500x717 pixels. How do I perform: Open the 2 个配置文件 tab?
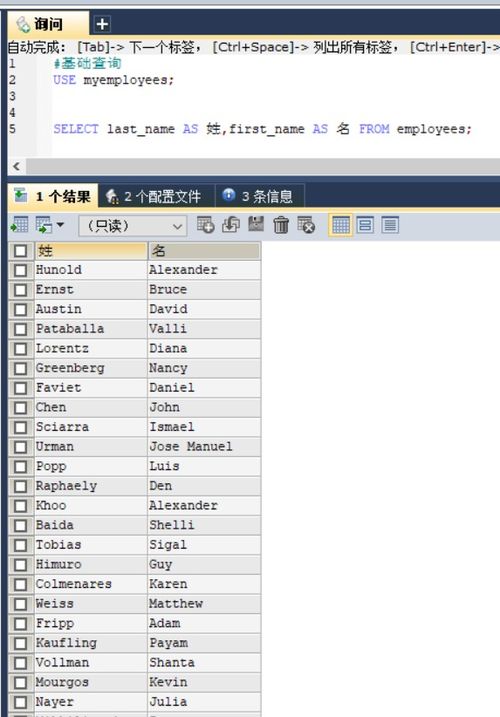click(155, 197)
